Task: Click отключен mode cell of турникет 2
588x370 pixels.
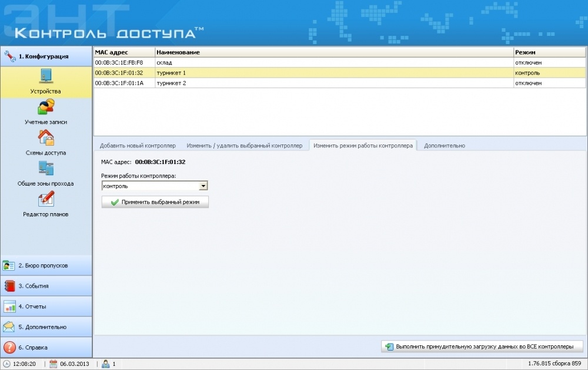Action: 549,83
